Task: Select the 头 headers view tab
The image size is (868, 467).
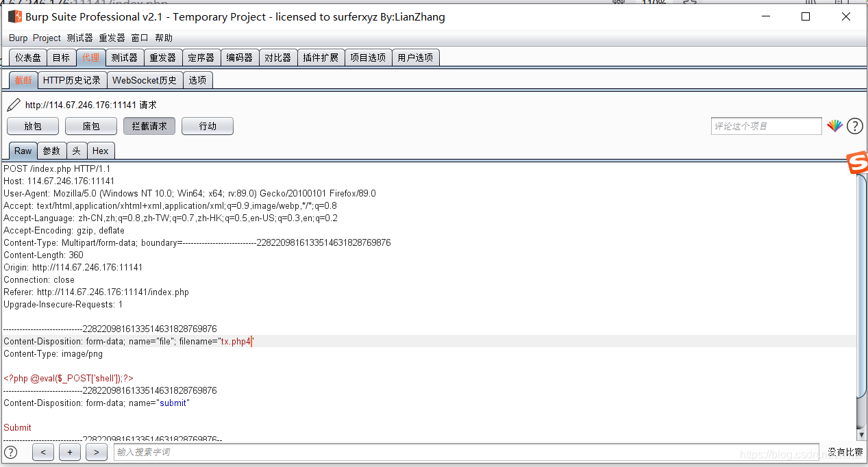Action: (x=77, y=151)
